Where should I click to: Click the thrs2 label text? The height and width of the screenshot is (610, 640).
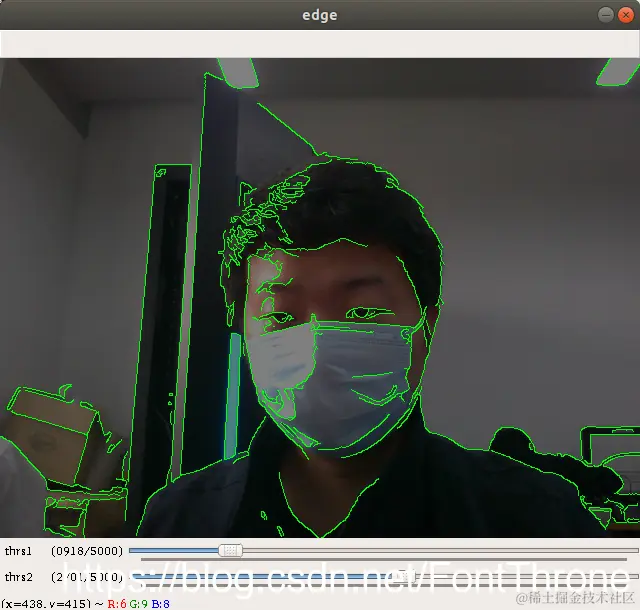pyautogui.click(x=18, y=577)
